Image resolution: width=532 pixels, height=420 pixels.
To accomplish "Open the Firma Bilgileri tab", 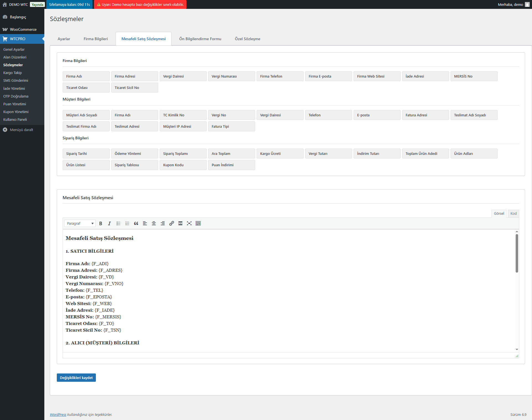I will [96, 39].
